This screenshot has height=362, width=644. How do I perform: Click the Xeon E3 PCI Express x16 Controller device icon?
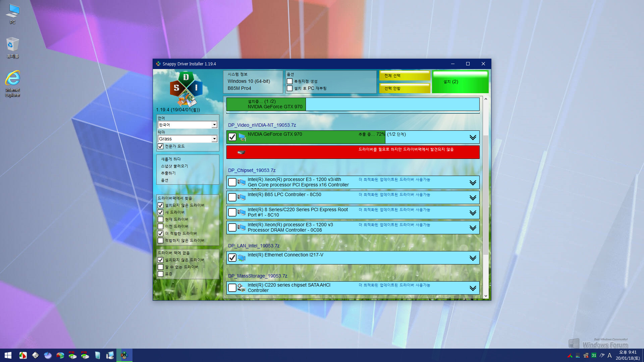pos(241,182)
